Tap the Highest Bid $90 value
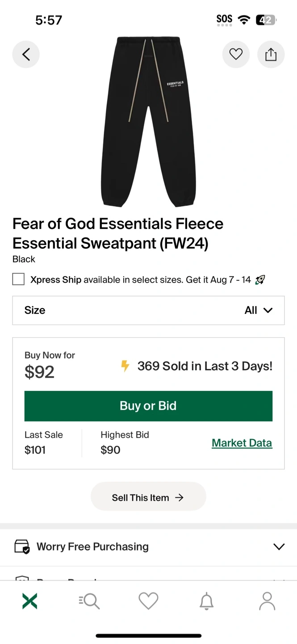Screen dimensions: 297x644 pyautogui.click(x=111, y=450)
